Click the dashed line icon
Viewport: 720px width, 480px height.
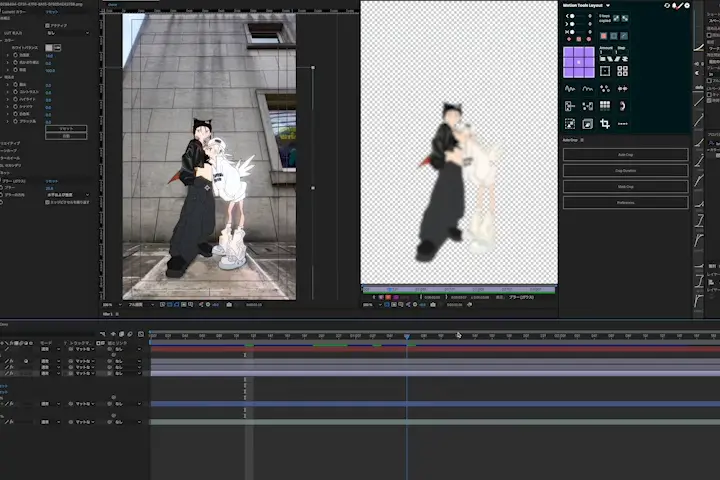click(622, 124)
